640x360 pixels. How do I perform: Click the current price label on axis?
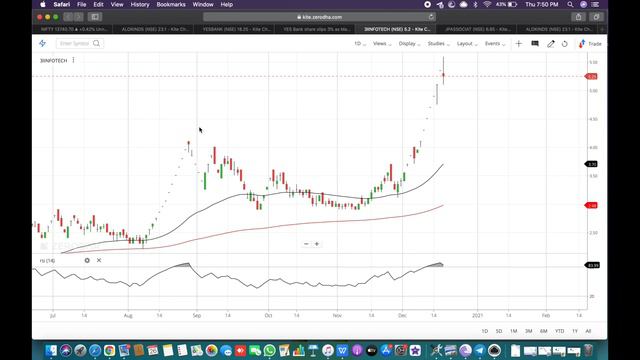click(x=591, y=76)
